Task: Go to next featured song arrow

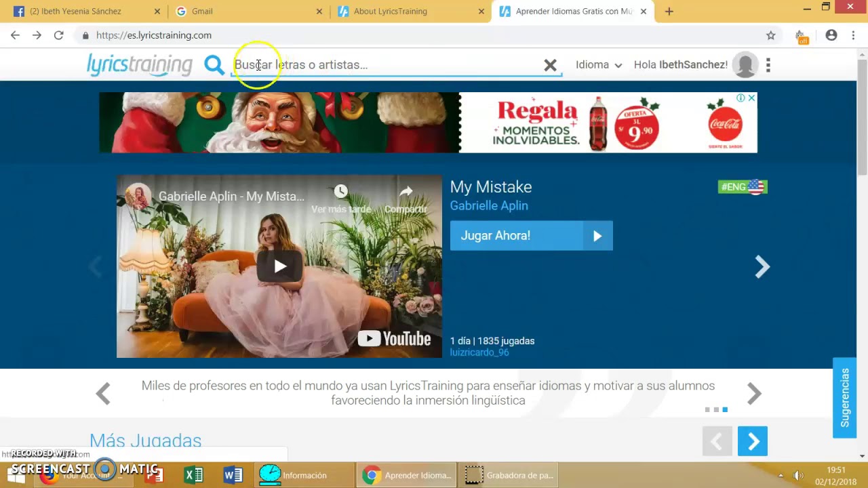Action: click(762, 267)
